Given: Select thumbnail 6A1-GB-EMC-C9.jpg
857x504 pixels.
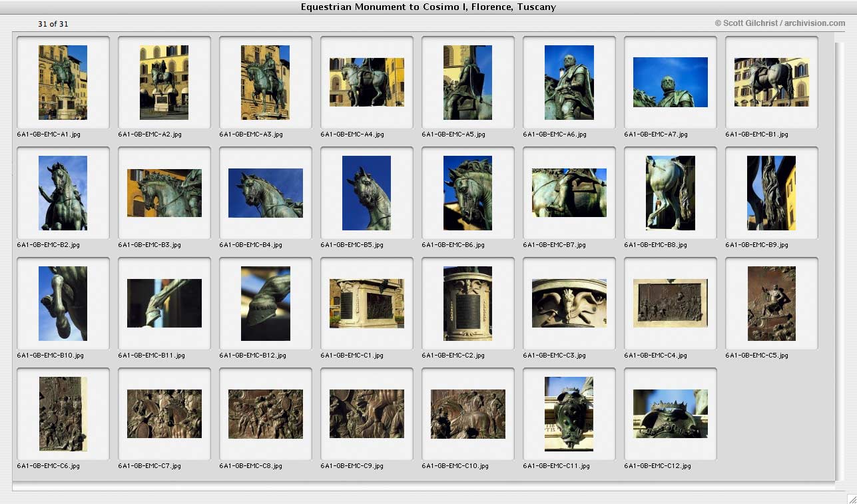Looking at the screenshot, I should [x=366, y=413].
